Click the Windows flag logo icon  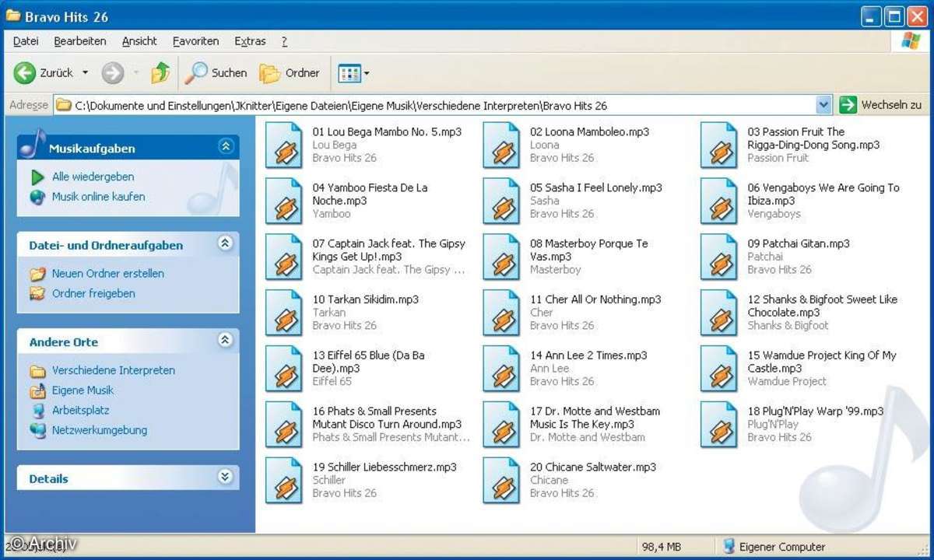tap(910, 41)
